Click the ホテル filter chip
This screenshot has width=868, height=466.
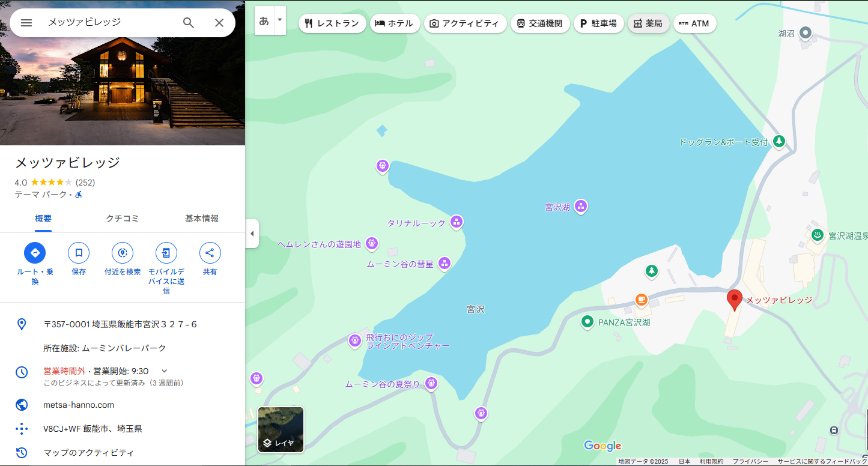395,23
